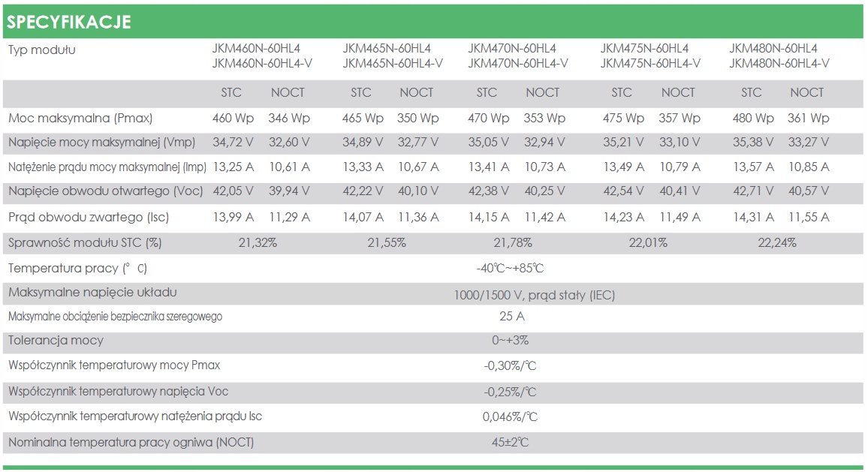Image resolution: width=868 pixels, height=472 pixels.
Task: Click the 361 Wp NOCT power value
Action: pyautogui.click(x=808, y=118)
